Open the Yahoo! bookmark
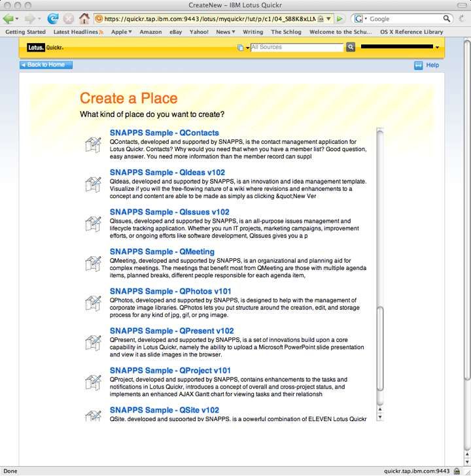 click(x=199, y=32)
